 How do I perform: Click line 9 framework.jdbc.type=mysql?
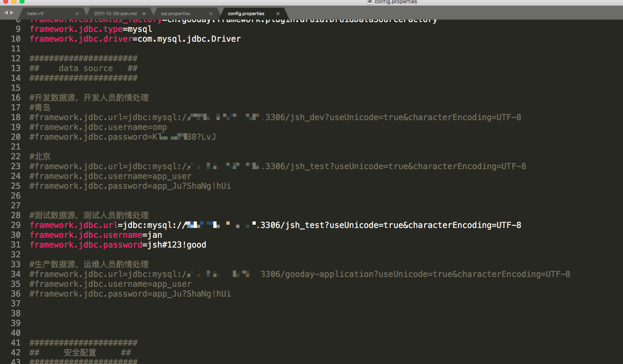pyautogui.click(x=91, y=29)
